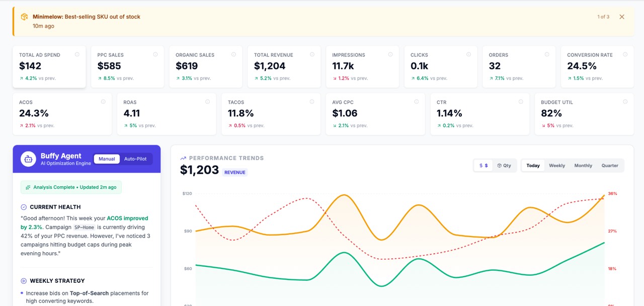Dismiss the Minimelow out-of-stock alert
This screenshot has height=306, width=644.
click(622, 17)
